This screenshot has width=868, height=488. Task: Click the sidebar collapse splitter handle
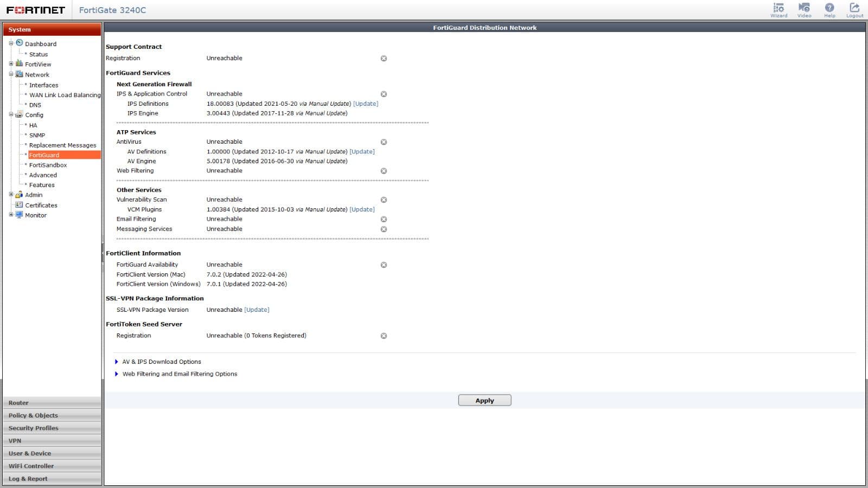[103, 253]
